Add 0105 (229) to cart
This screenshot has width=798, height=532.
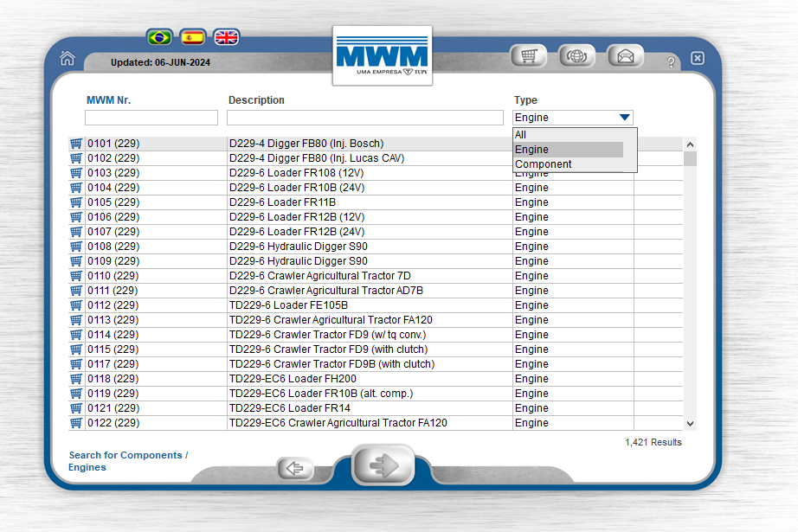pos(76,202)
